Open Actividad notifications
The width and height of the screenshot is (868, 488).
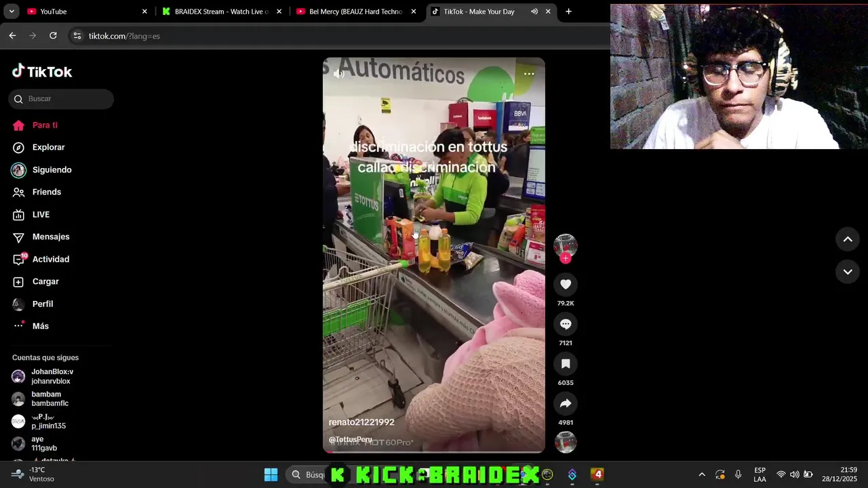[x=51, y=260]
